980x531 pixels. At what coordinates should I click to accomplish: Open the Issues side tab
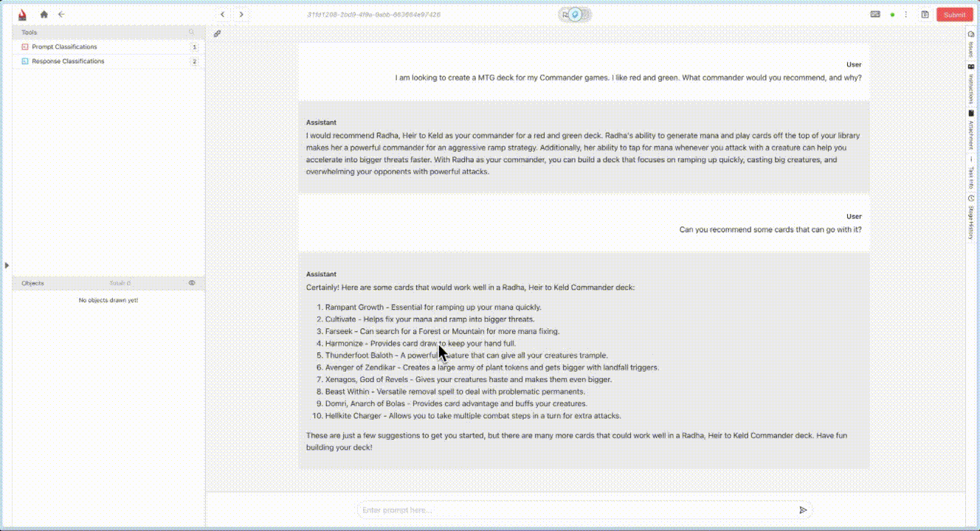971,44
